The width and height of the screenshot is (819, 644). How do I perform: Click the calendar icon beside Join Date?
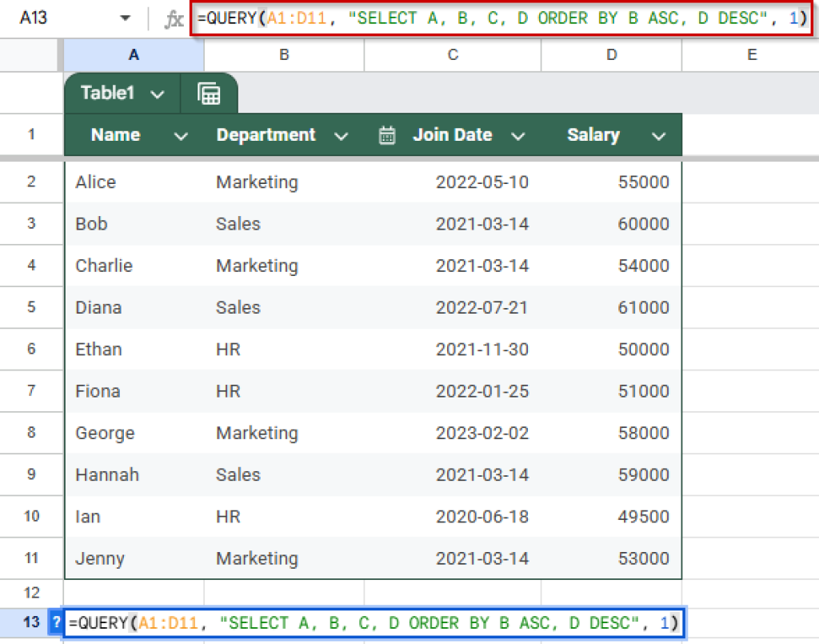pos(387,134)
